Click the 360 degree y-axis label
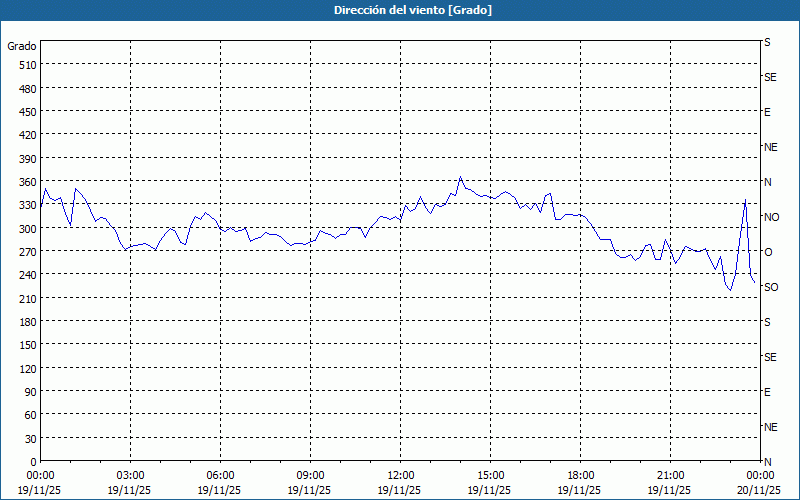The height and width of the screenshot is (500, 800). coord(26,182)
